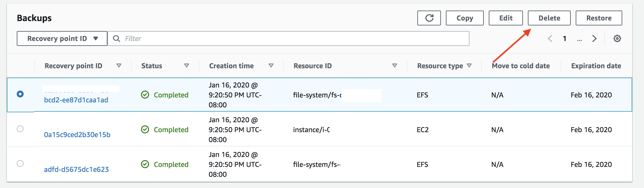The height and width of the screenshot is (188, 644).
Task: Select the 0a15c9ced2b30e15b backup radio button
Action: (20, 129)
